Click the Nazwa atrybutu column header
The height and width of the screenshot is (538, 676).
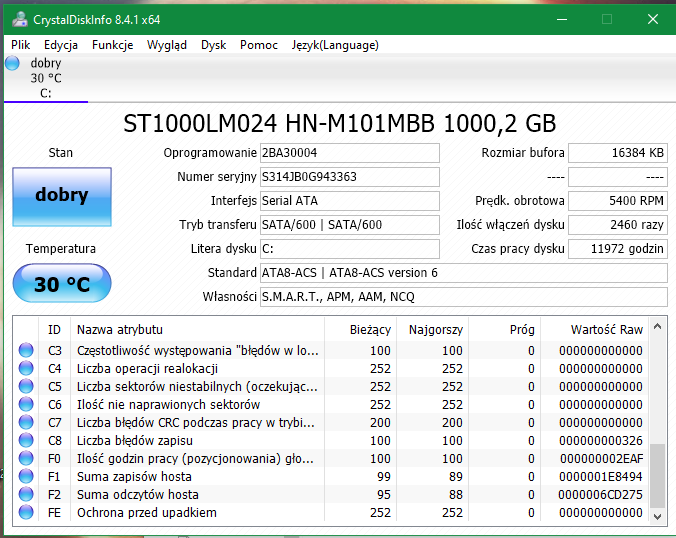point(197,330)
